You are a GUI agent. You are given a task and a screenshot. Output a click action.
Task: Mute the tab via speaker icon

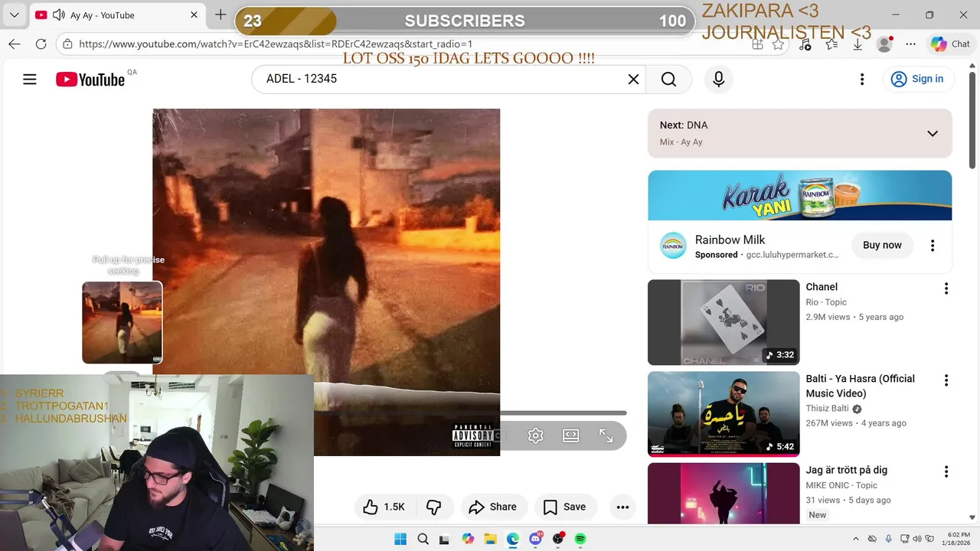tap(58, 15)
